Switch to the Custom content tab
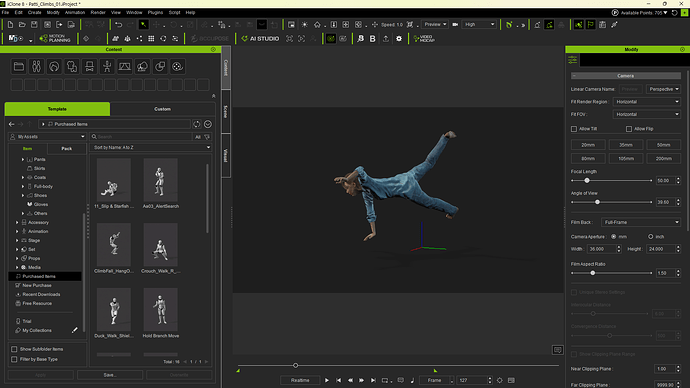Viewport: 690px width, 388px height. point(162,109)
